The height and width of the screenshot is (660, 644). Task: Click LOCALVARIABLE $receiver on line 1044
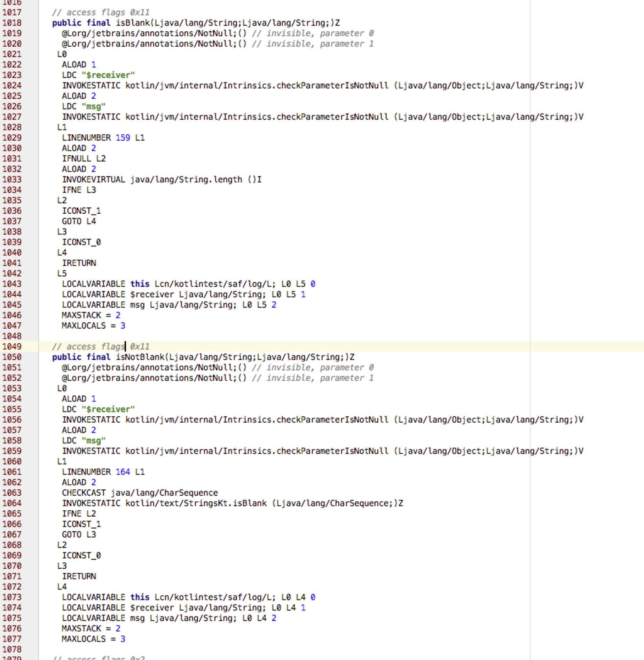184,294
